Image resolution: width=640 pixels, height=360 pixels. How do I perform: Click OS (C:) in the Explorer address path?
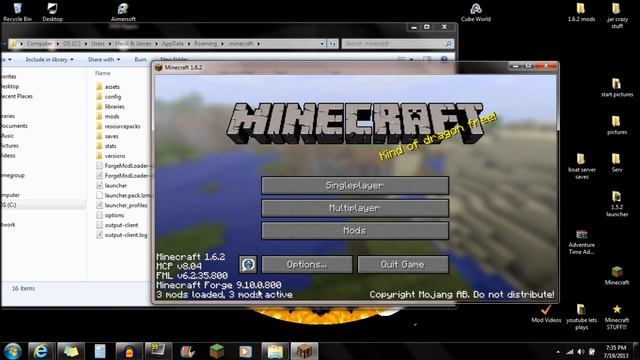[72, 44]
